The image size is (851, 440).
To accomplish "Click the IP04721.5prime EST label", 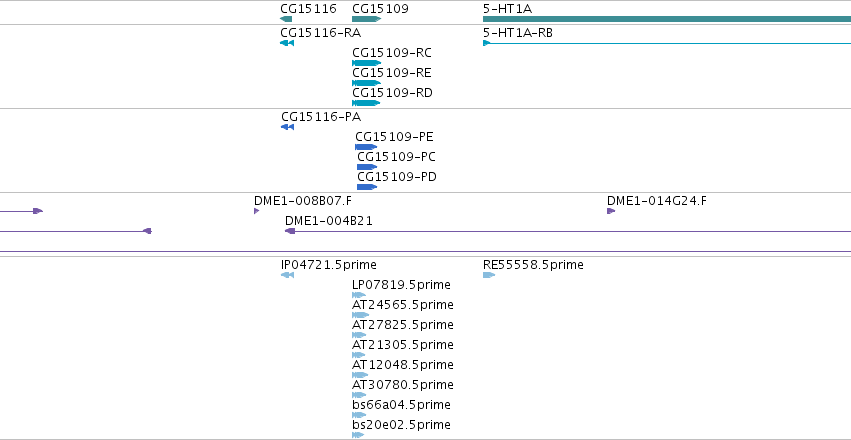I will 329,265.
